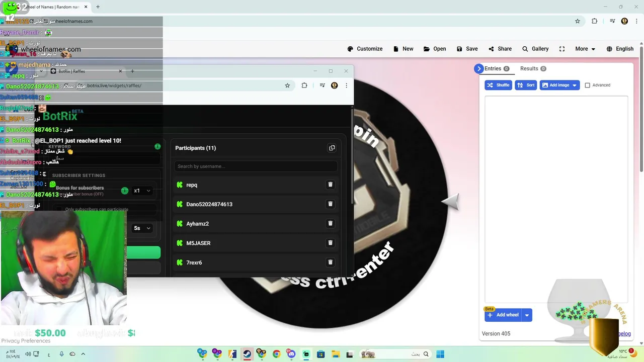Click inside the entries text box
644x362 pixels.
pyautogui.click(x=556, y=199)
